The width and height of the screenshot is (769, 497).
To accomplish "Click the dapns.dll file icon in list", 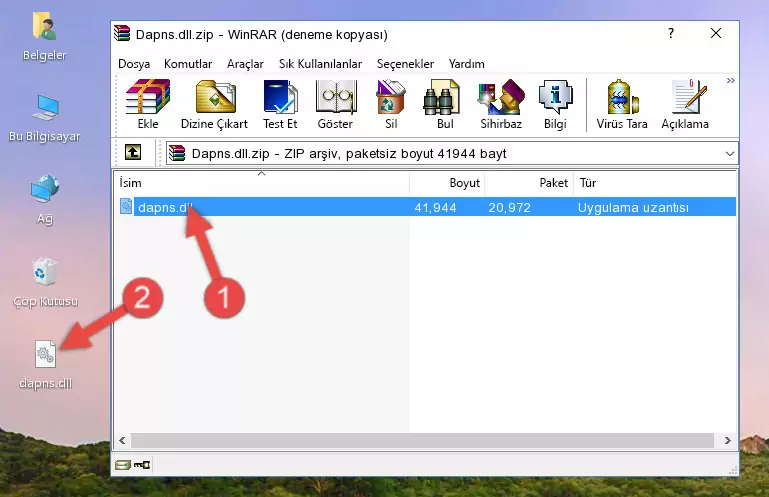I will (126, 206).
